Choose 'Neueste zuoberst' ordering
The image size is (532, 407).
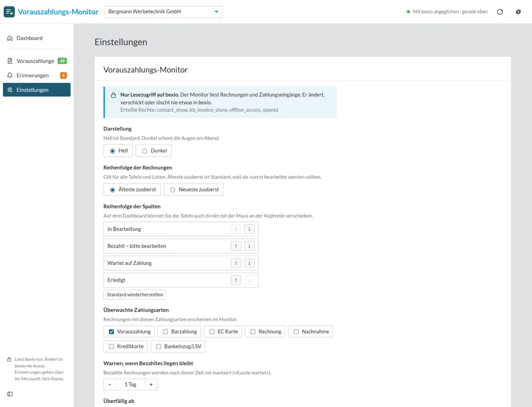pos(194,189)
